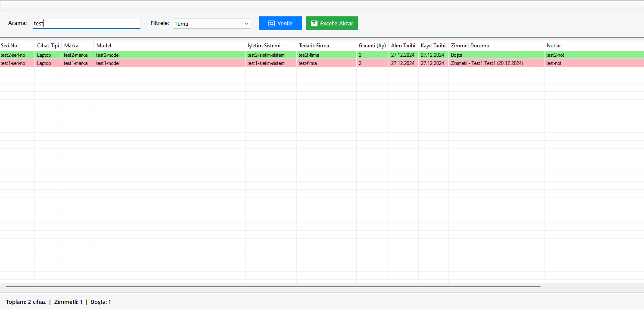Sort by İşletim Sistemi column header
This screenshot has width=644, height=309.
point(271,46)
